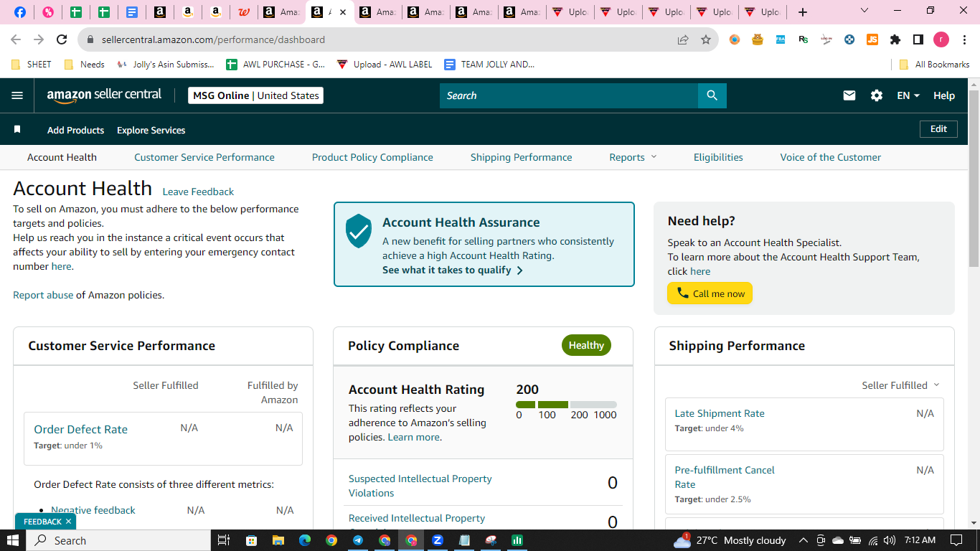Open the Seller Central hamburger menu

point(17,95)
